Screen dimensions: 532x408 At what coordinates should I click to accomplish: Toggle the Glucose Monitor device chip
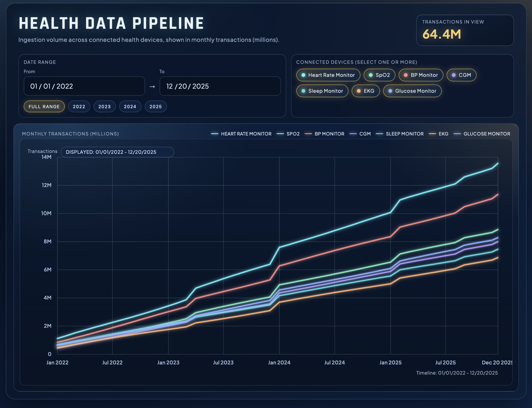click(x=412, y=91)
